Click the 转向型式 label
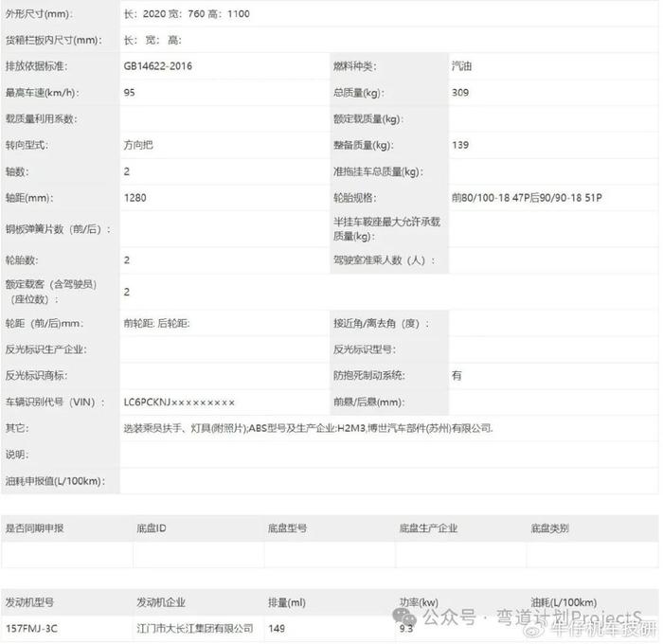The width and height of the screenshot is (663, 644). [27, 145]
